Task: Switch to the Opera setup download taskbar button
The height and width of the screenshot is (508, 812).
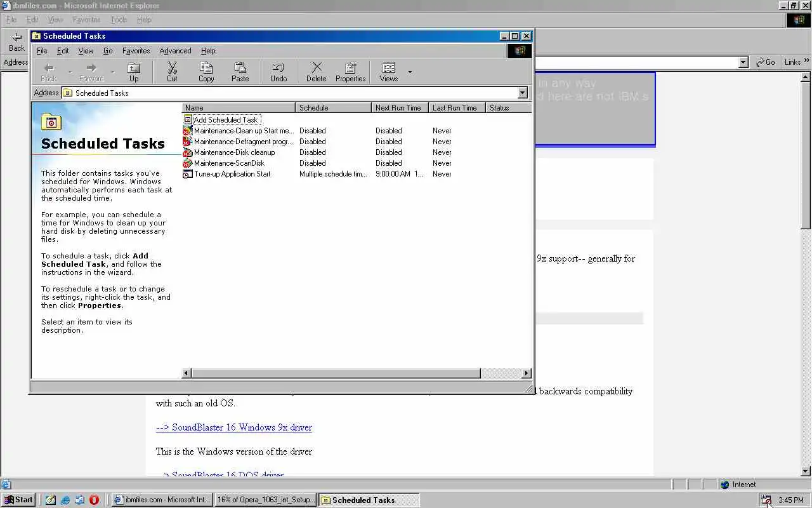Action: 265,500
